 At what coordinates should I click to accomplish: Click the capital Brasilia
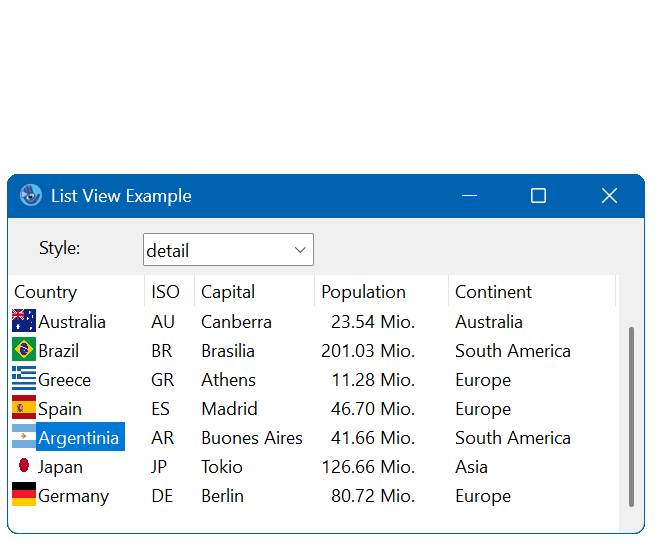pos(228,351)
